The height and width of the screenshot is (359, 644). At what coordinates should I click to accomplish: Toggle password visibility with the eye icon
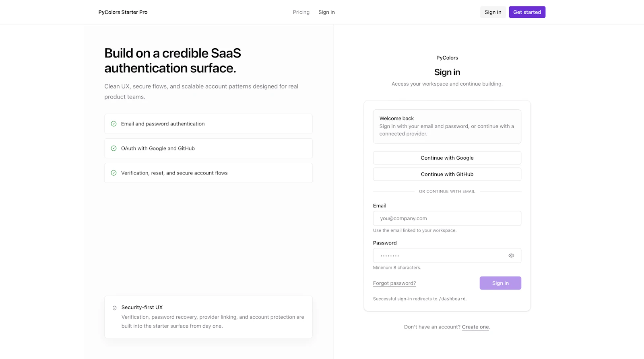(x=511, y=256)
